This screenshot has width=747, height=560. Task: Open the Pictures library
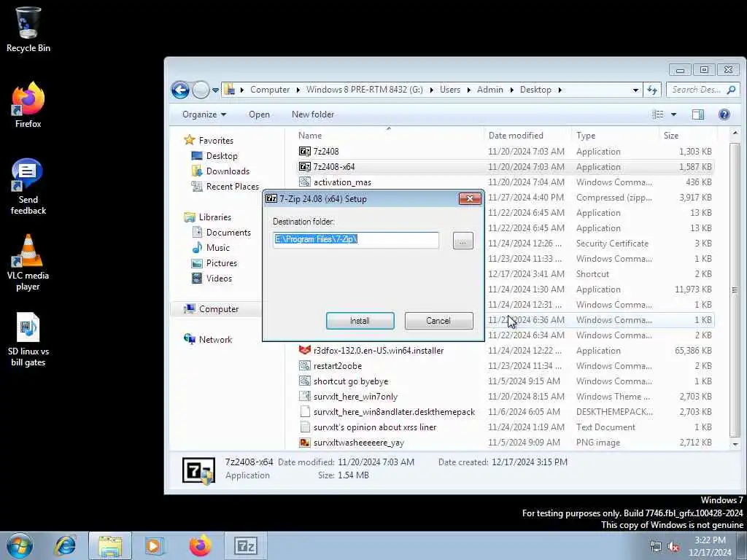[214, 262]
